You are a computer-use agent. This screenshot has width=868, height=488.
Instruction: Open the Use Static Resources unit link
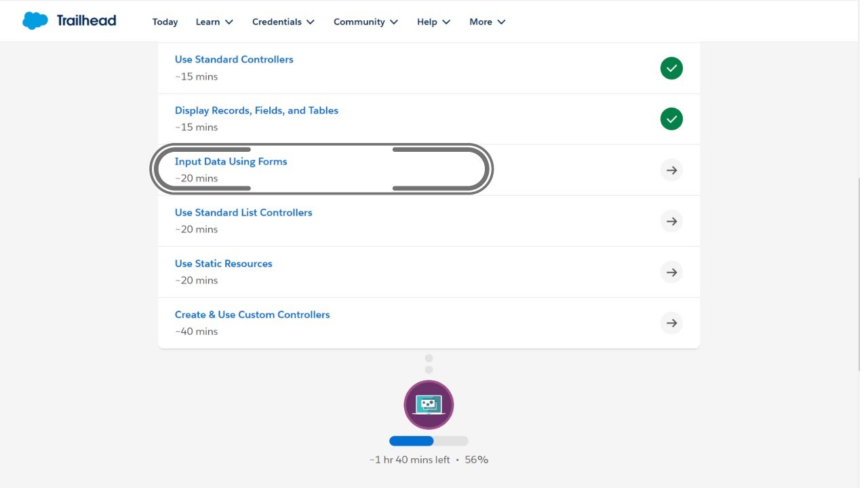[x=223, y=264]
